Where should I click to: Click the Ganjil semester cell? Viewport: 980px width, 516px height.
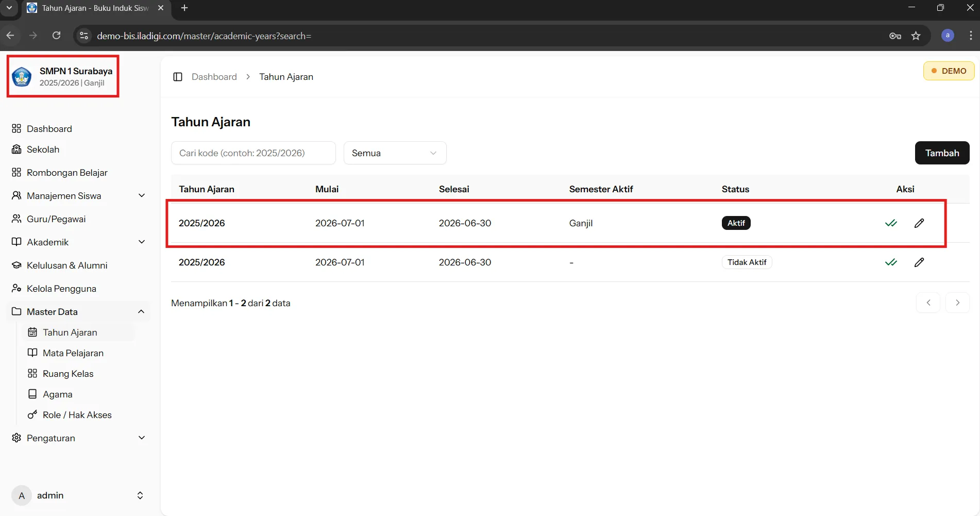click(581, 223)
